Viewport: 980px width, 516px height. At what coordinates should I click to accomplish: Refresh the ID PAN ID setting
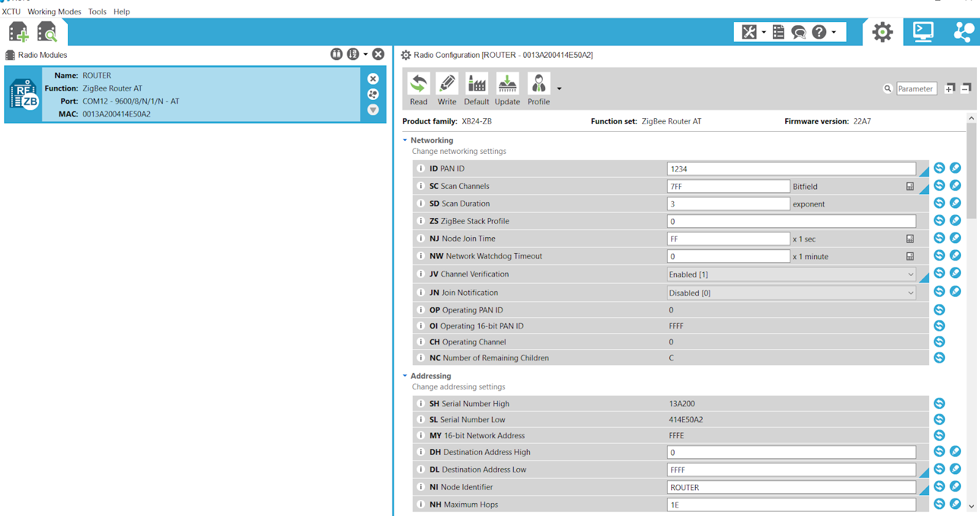coord(940,168)
